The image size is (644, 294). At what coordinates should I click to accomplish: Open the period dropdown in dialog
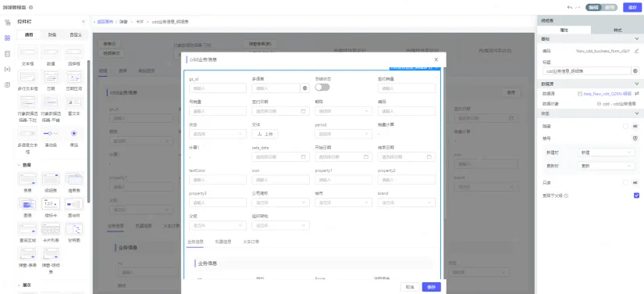click(x=343, y=134)
